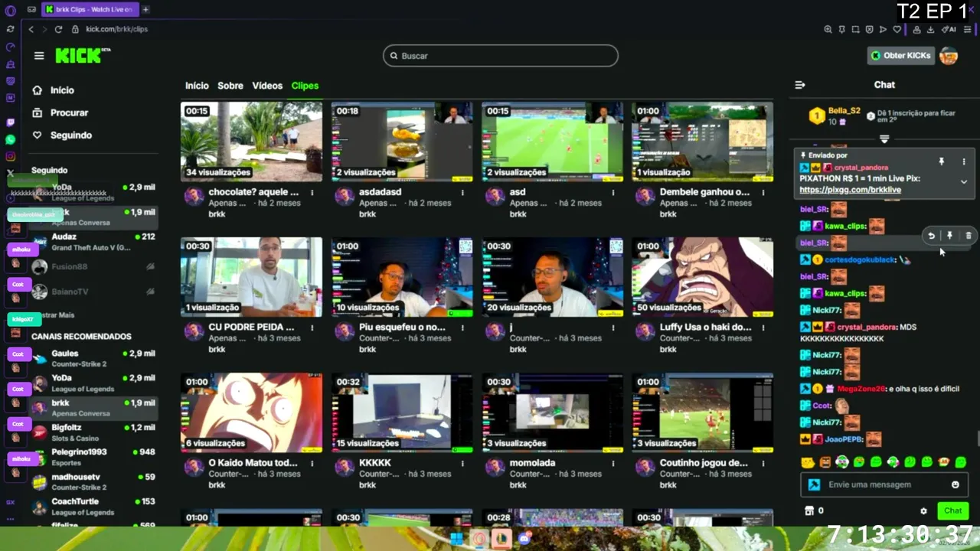Open madhousetv recommended channel
Image resolution: width=980 pixels, height=551 pixels.
coord(92,481)
